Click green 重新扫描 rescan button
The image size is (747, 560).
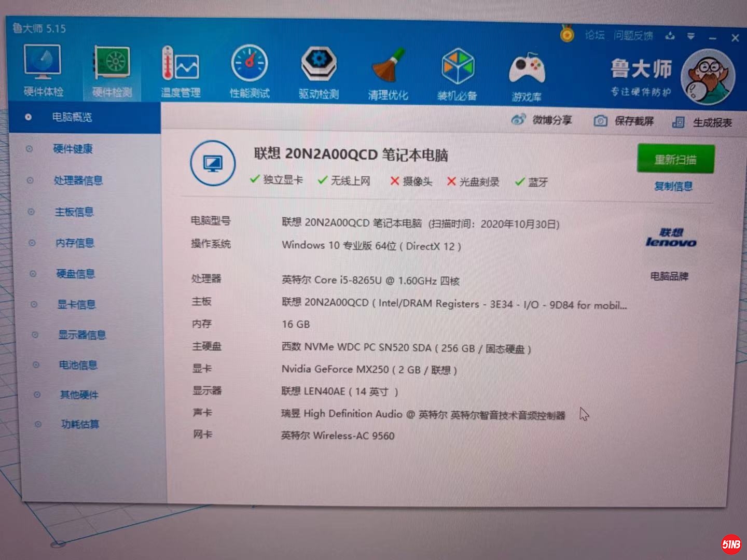[x=675, y=159]
